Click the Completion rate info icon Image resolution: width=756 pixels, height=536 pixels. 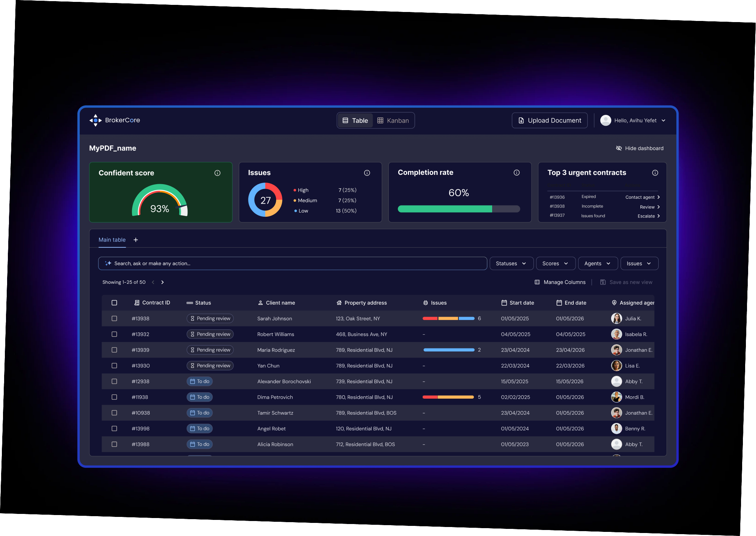(516, 173)
